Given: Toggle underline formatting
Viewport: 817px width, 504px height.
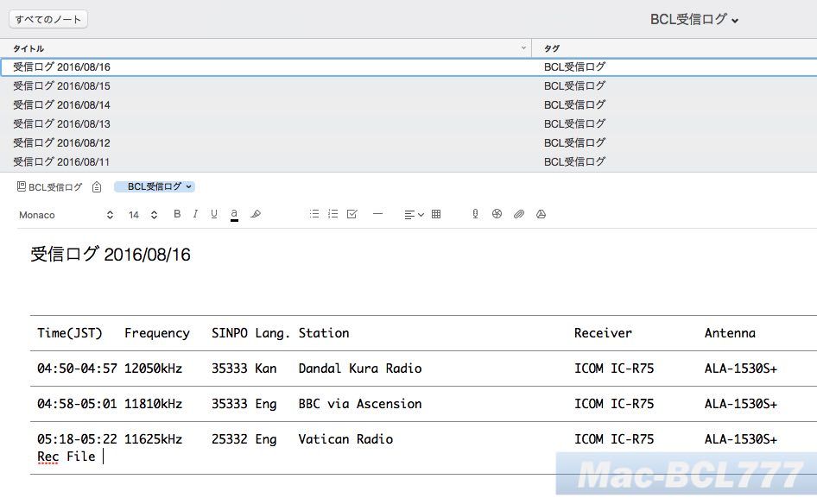Looking at the screenshot, I should tap(213, 214).
